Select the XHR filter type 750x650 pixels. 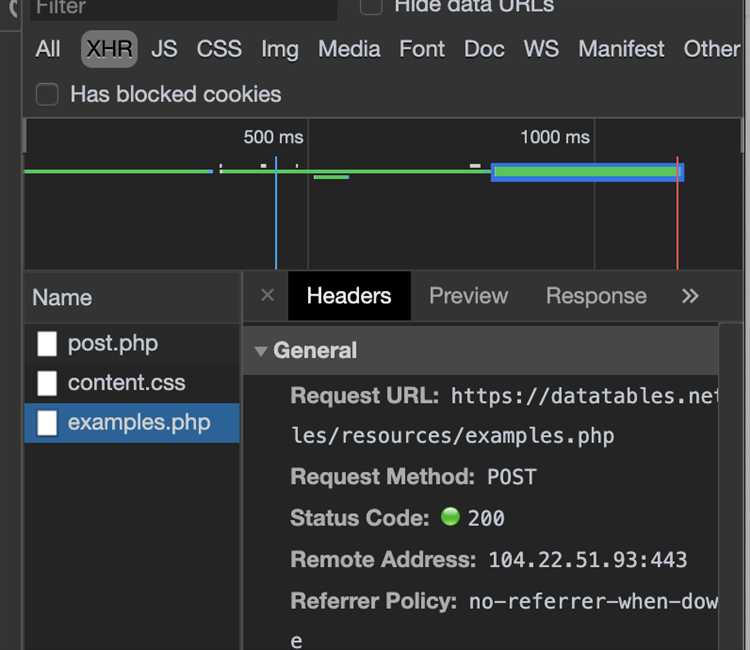point(110,49)
